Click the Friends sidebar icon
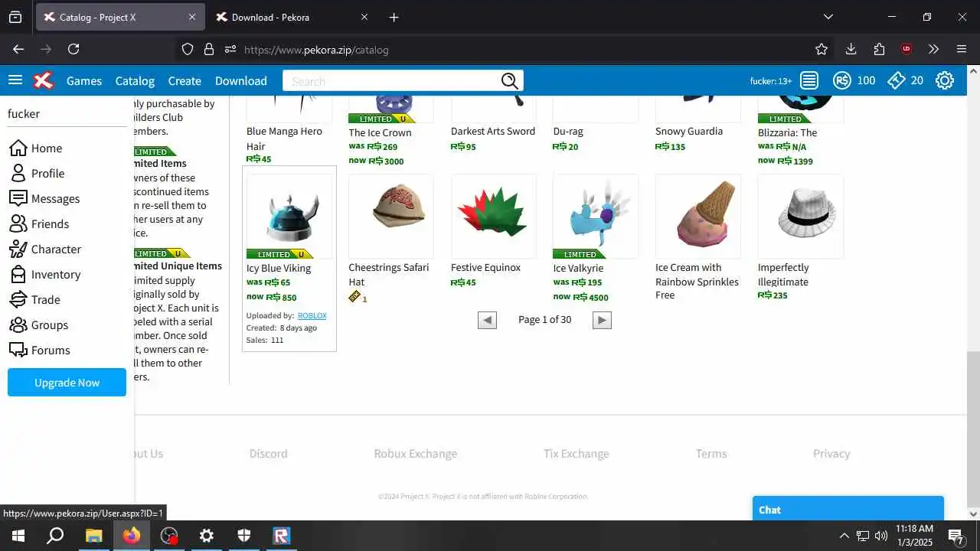Screen dimensions: 980x551 (18, 223)
